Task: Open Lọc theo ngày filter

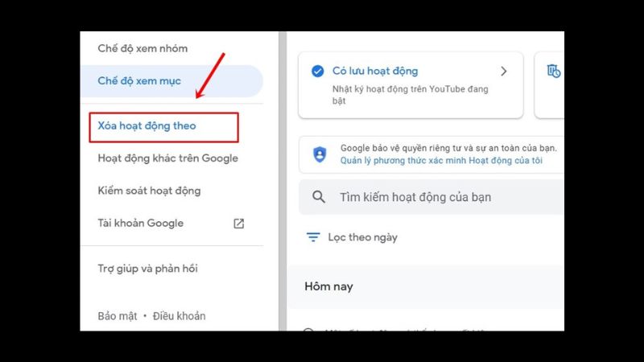Action: click(363, 237)
